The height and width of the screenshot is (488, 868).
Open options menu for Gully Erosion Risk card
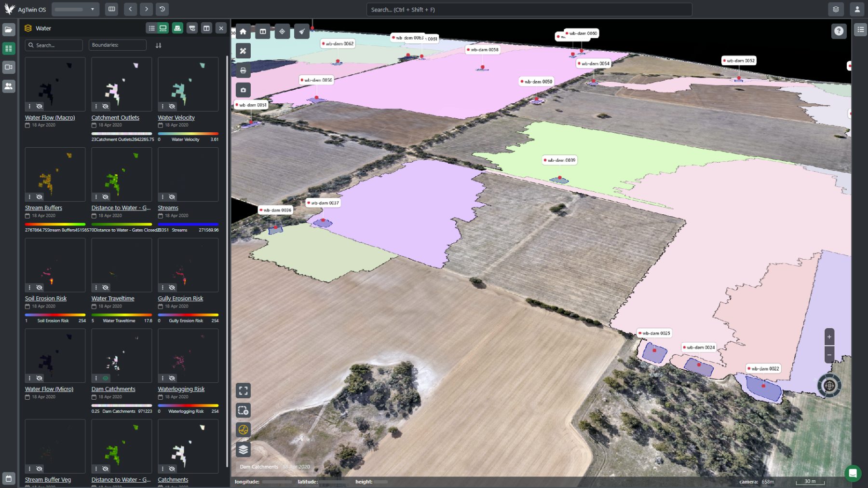(x=163, y=288)
